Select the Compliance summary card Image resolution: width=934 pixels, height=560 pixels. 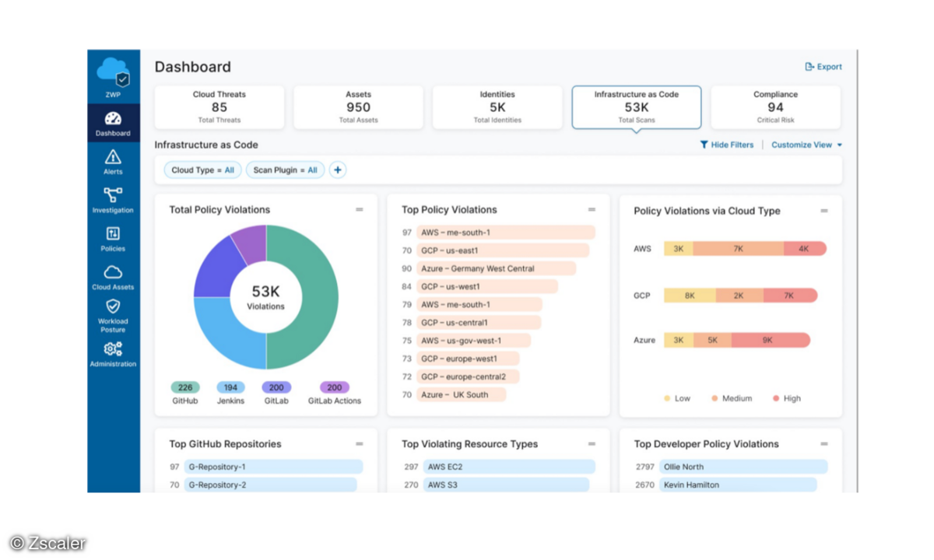coord(775,107)
